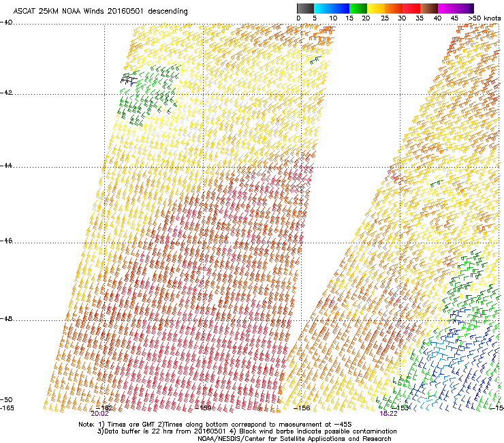Click the yellow 20-25 knots color segment
The height and width of the screenshot is (443, 504).
(376, 8)
